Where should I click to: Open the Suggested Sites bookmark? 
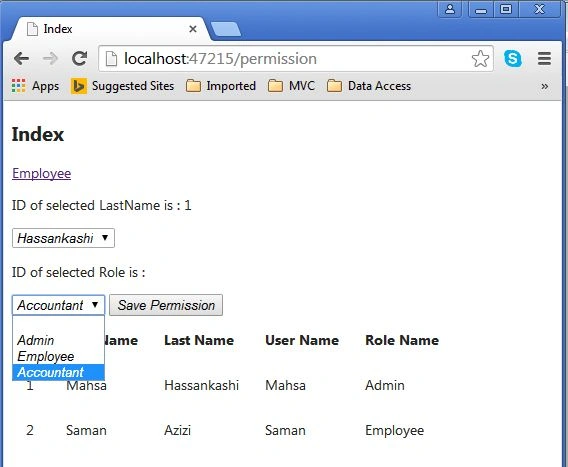(x=122, y=86)
